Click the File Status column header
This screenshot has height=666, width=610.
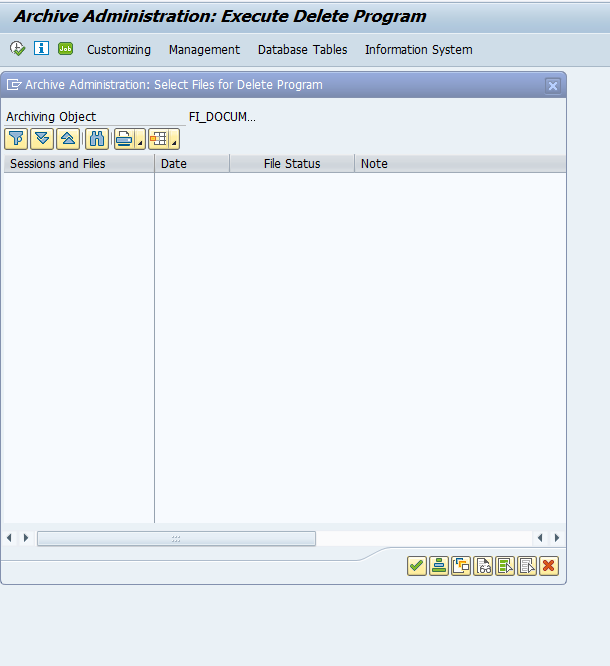292,164
